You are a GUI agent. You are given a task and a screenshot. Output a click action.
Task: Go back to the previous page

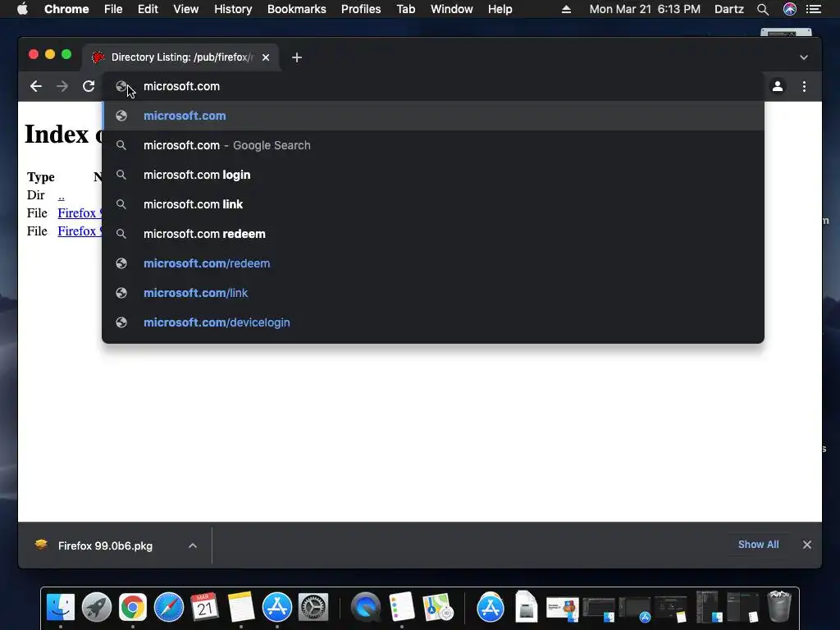pyautogui.click(x=36, y=86)
